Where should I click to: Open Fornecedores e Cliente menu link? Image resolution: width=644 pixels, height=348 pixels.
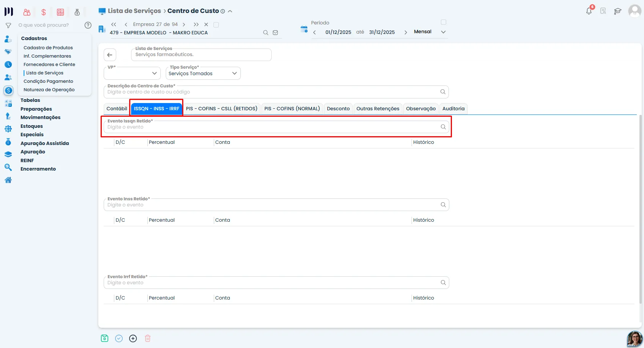click(49, 64)
